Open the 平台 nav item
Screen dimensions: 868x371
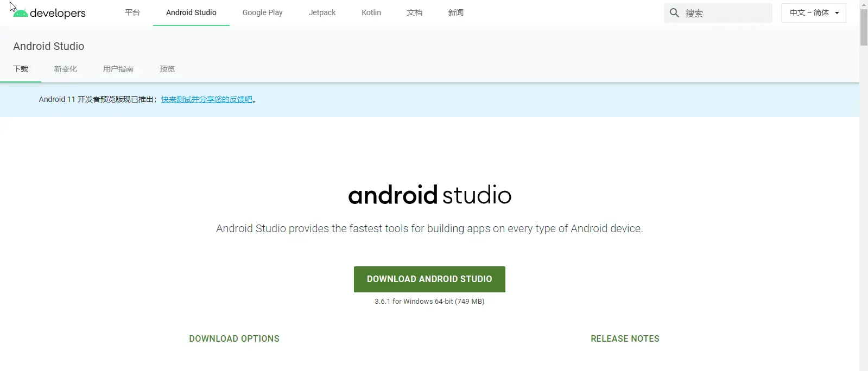132,12
